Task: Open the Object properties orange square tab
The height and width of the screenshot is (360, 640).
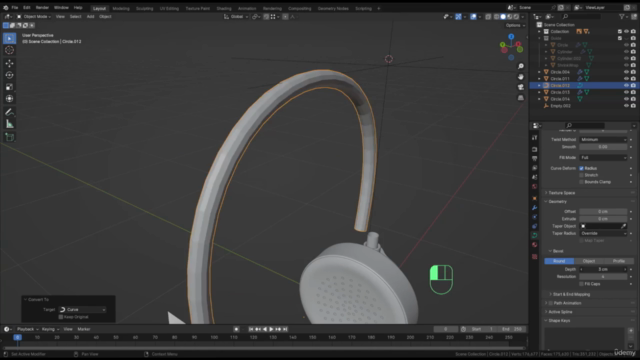Action: coord(535,198)
